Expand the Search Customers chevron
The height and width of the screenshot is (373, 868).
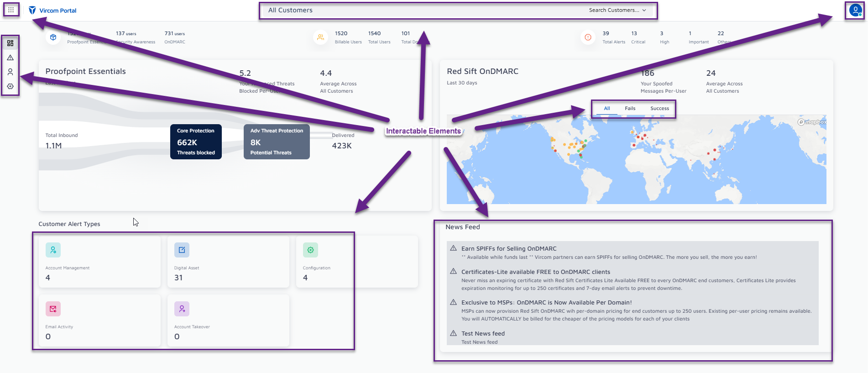644,10
